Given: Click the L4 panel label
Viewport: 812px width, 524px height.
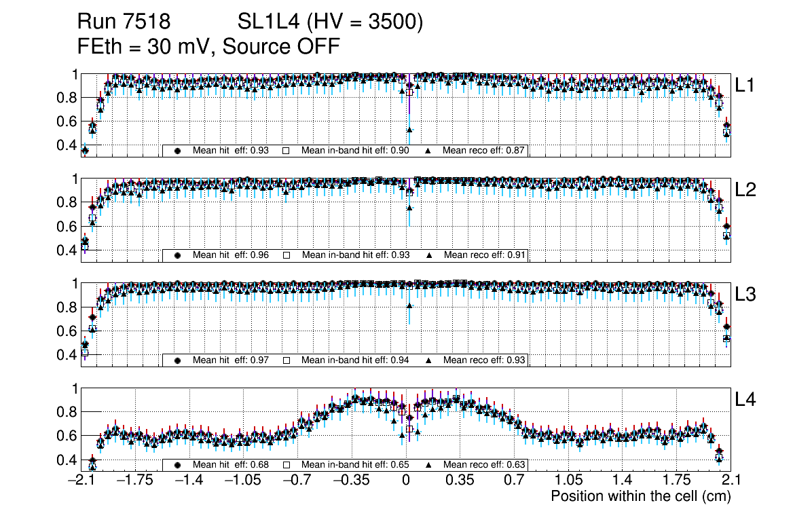Looking at the screenshot, I should [x=745, y=400].
